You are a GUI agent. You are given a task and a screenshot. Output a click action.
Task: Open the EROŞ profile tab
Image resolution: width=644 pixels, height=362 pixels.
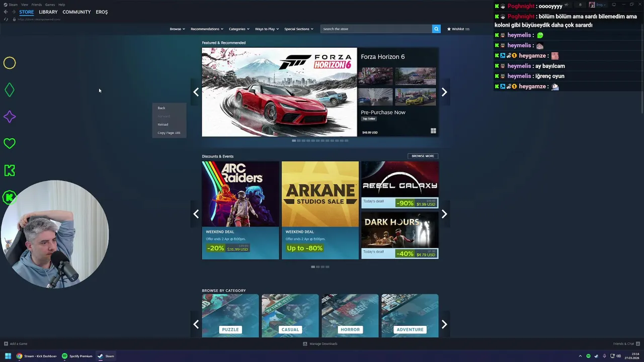click(102, 12)
